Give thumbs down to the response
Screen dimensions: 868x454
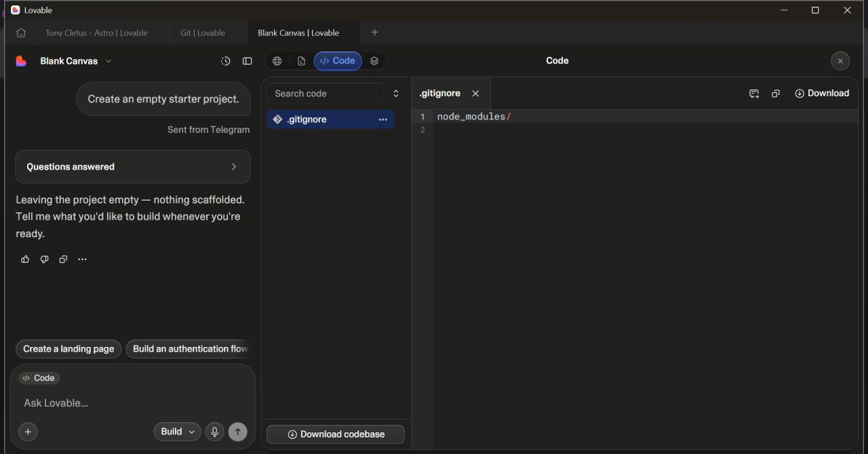[44, 260]
